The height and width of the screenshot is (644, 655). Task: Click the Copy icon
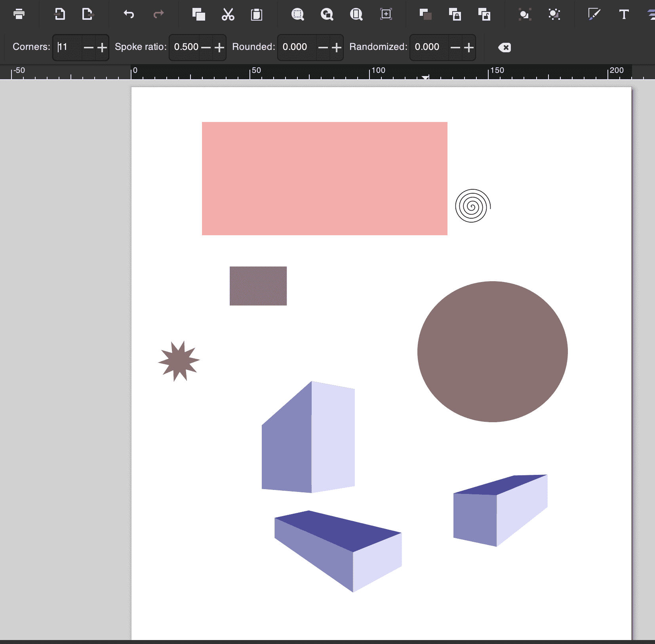198,14
